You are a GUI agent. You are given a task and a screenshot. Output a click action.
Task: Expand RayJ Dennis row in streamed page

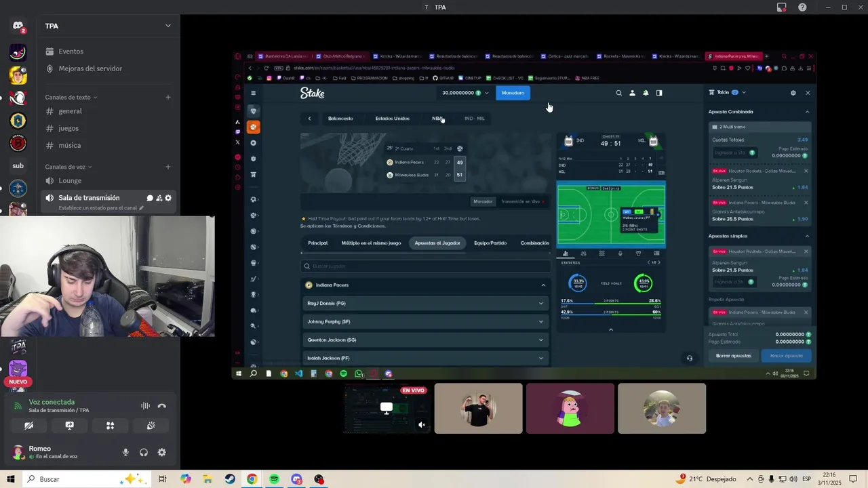(x=425, y=304)
